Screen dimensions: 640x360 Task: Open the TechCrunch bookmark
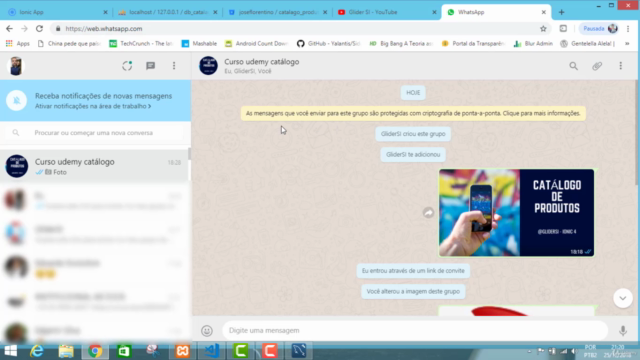pyautogui.click(x=141, y=44)
